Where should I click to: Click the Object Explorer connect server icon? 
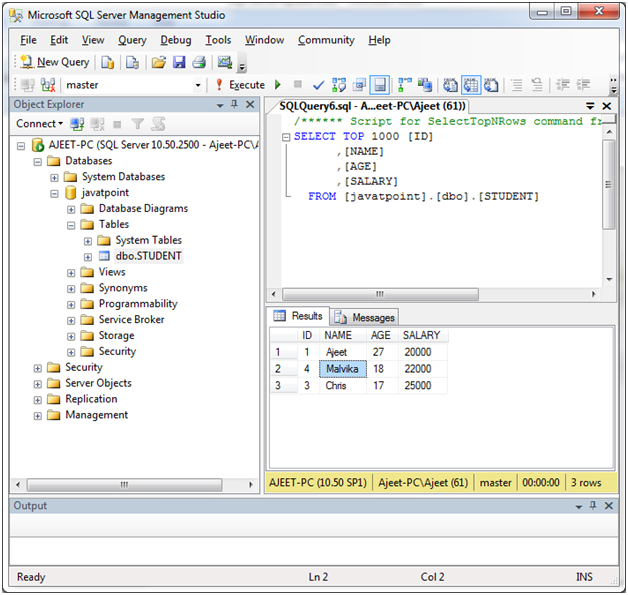coord(77,124)
